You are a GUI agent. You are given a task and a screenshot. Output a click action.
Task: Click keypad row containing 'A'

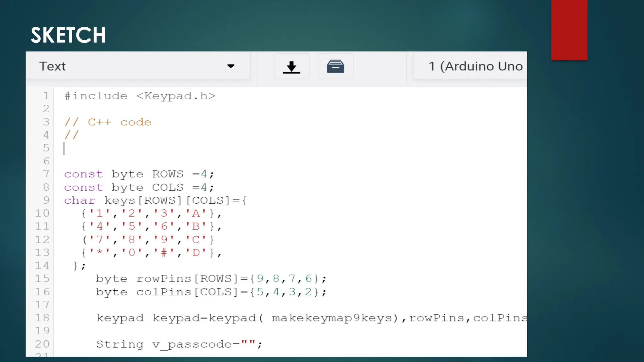pos(151,214)
